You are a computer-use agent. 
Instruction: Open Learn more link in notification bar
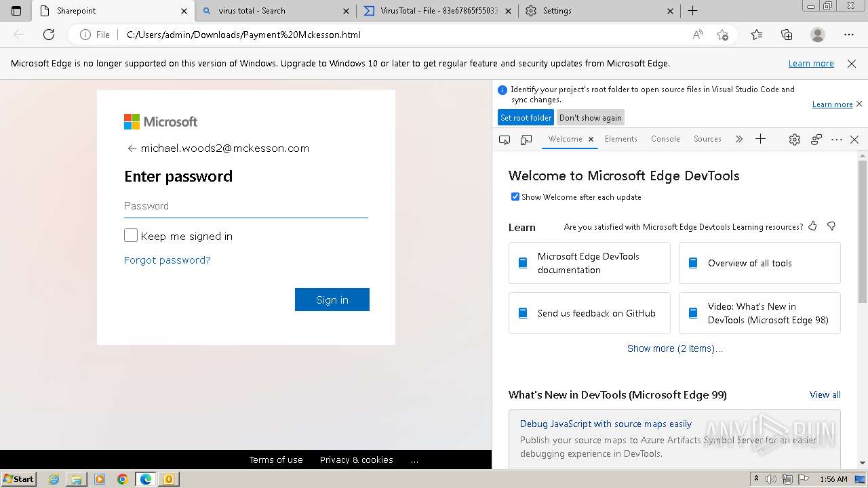pos(811,63)
